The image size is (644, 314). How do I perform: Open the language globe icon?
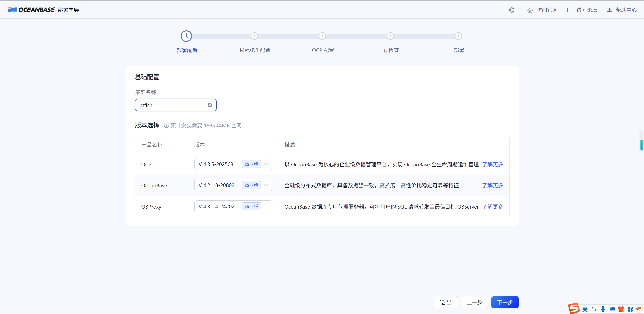point(512,10)
